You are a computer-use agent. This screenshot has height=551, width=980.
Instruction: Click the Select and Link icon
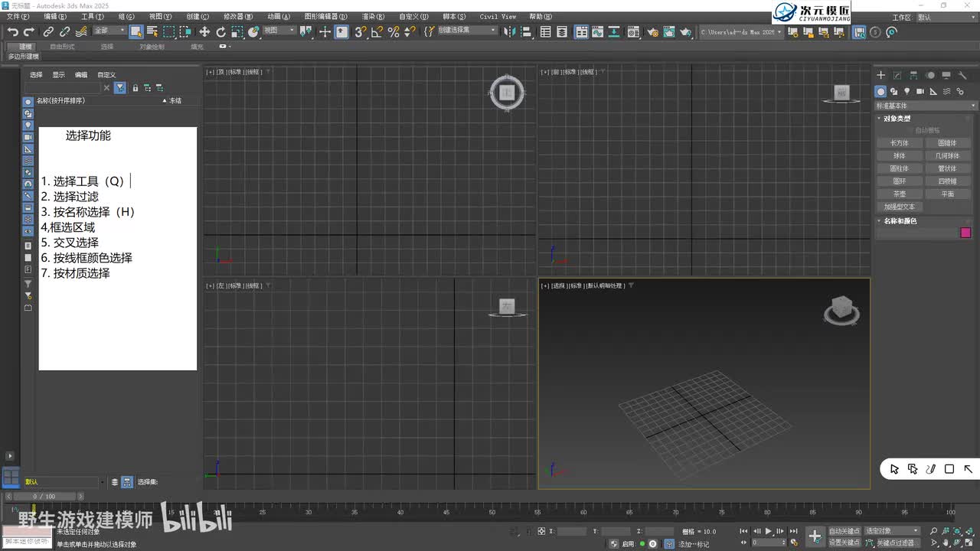[48, 31]
